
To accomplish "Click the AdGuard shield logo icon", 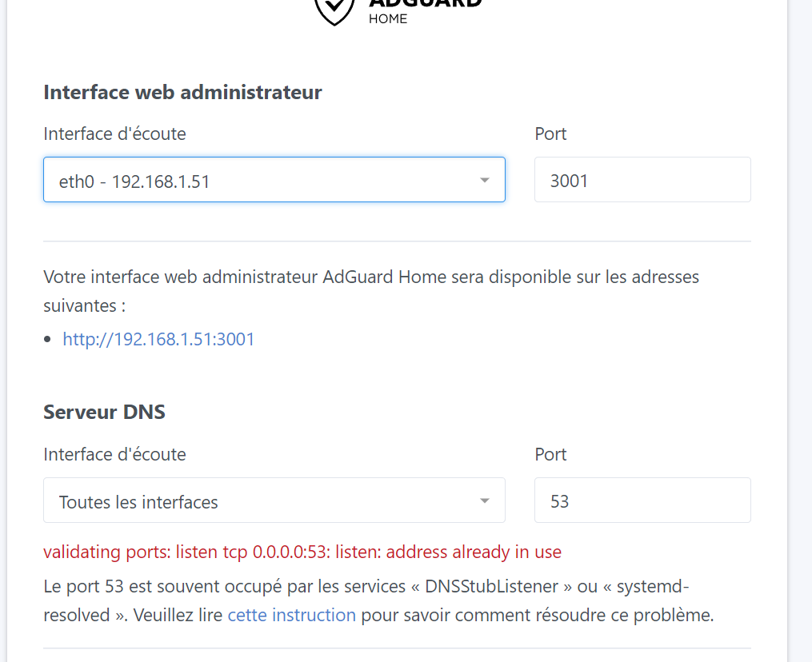I will (x=334, y=10).
